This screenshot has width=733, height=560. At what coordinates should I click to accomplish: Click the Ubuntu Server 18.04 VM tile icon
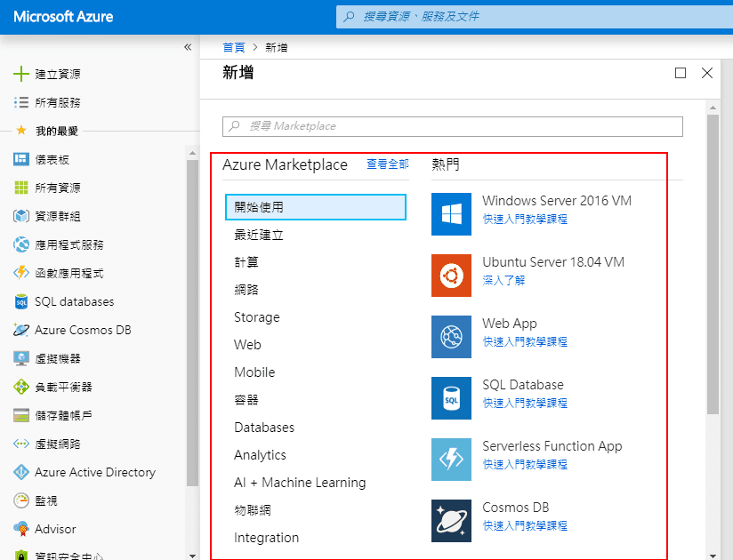click(x=451, y=276)
